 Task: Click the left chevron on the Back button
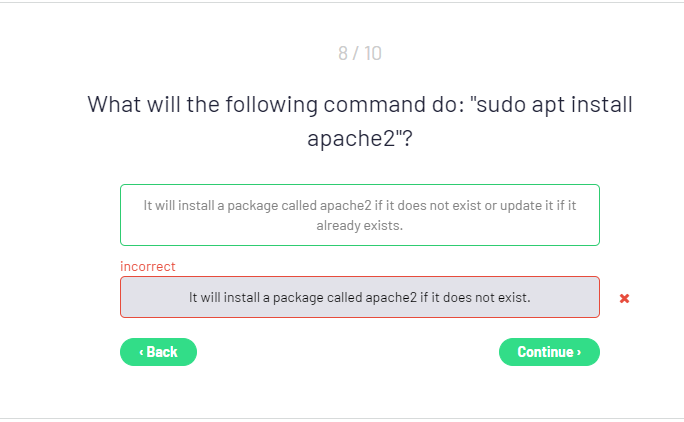click(142, 352)
